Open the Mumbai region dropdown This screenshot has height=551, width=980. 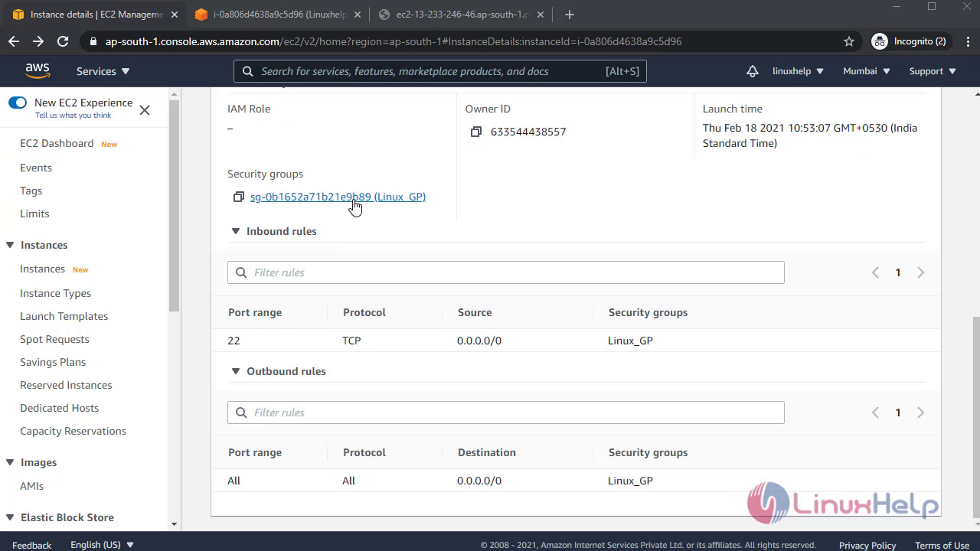pyautogui.click(x=867, y=71)
